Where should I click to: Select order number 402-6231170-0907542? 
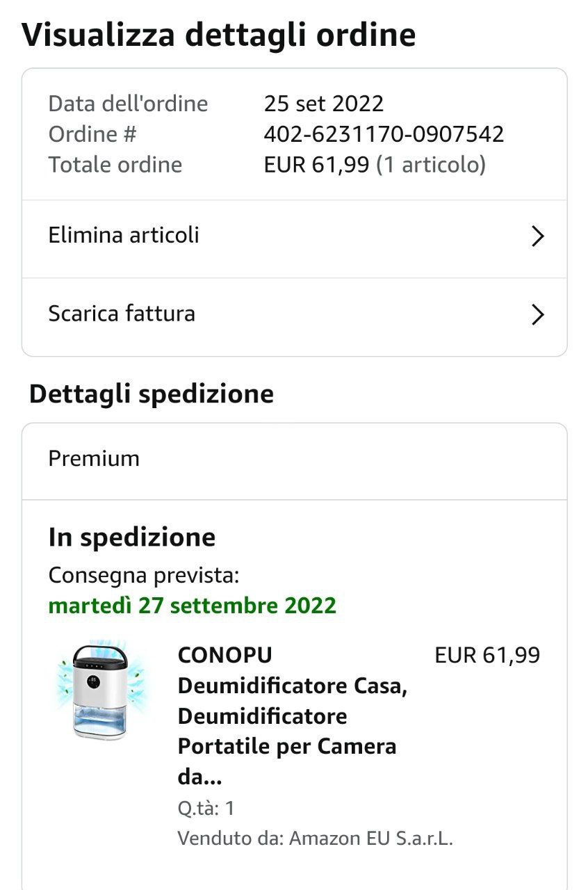[x=384, y=134]
